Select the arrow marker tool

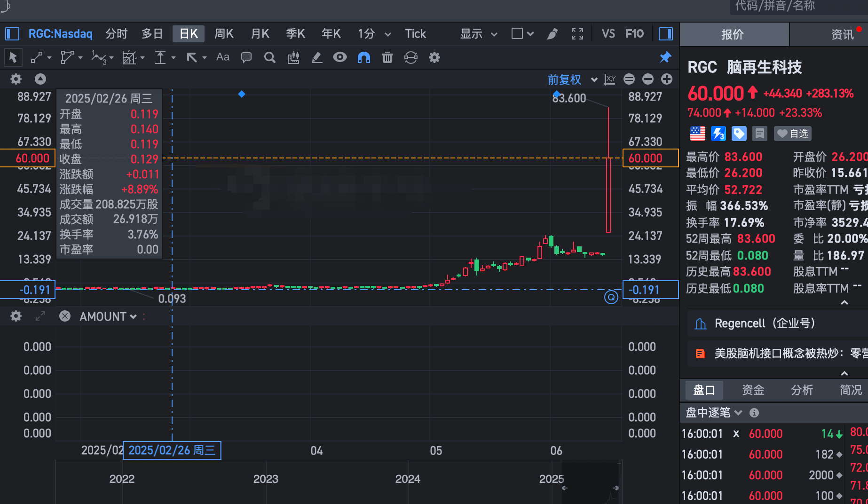point(191,57)
